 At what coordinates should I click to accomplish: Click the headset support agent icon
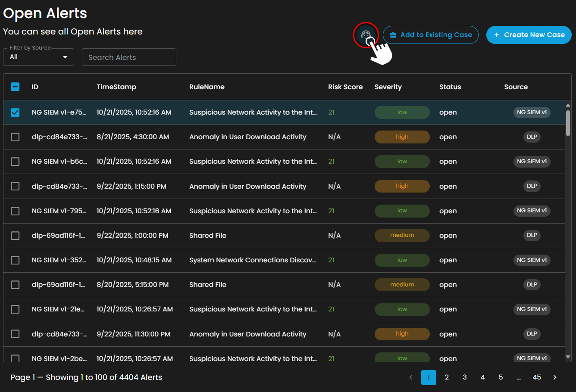point(366,34)
